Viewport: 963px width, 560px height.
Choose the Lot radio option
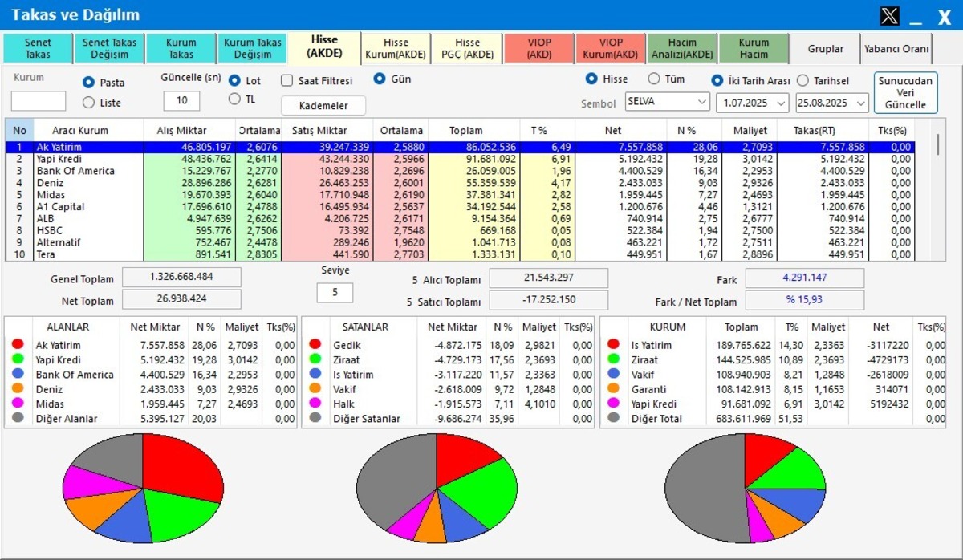point(234,80)
